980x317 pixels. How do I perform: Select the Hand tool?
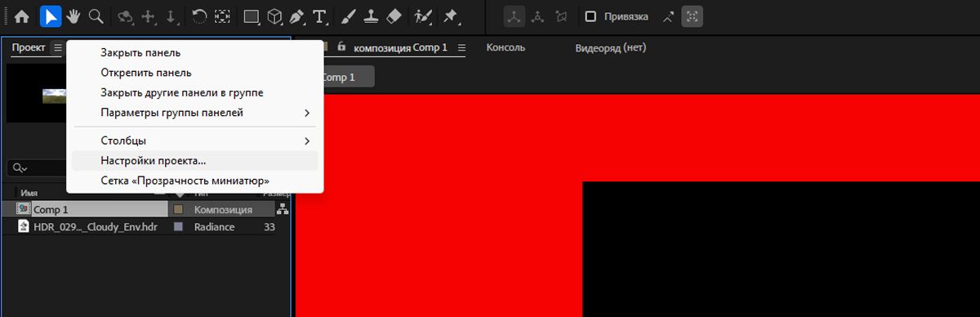pos(73,16)
